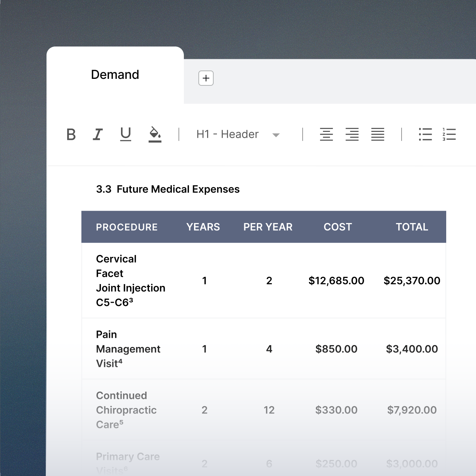The image size is (476, 476).
Task: Click the dropdown arrow beside H1 - Header
Action: click(276, 135)
